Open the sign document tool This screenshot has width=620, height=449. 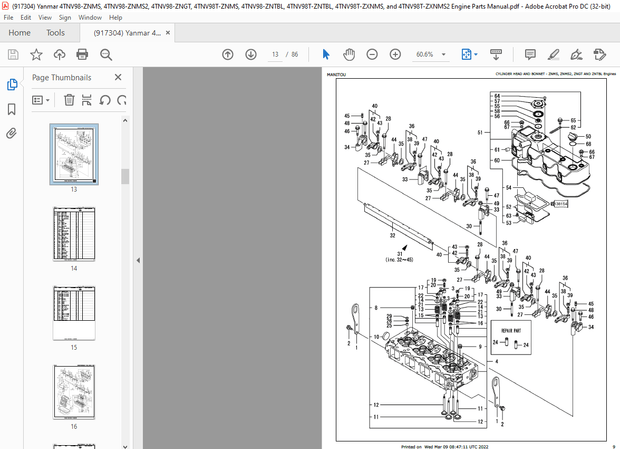(577, 55)
